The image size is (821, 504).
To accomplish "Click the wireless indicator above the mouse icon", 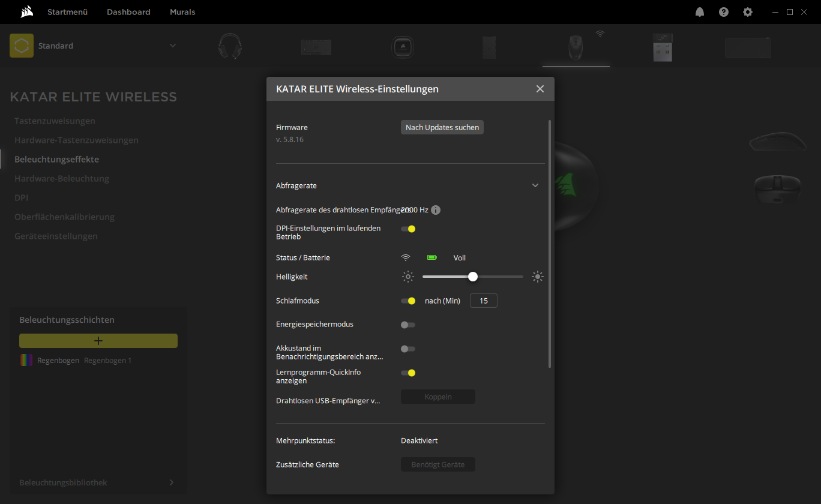I will pyautogui.click(x=600, y=34).
